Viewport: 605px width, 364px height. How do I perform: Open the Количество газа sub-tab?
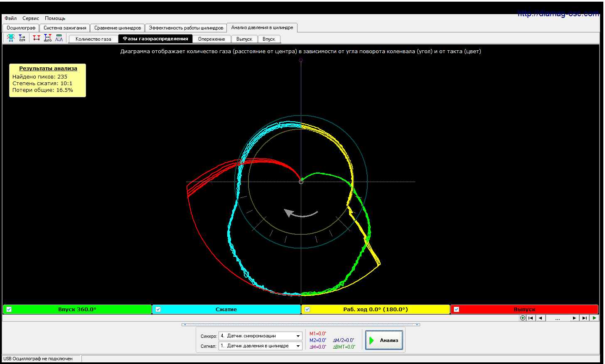tap(93, 39)
